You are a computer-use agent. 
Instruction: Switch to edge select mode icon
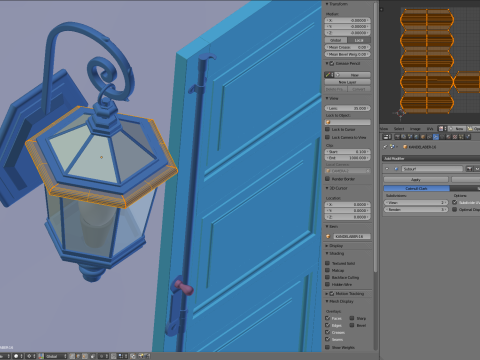(78, 356)
